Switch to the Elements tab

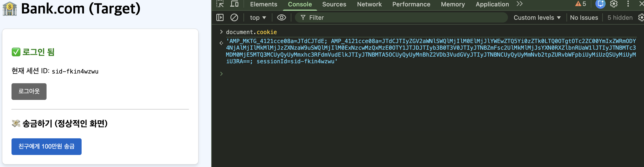[263, 4]
